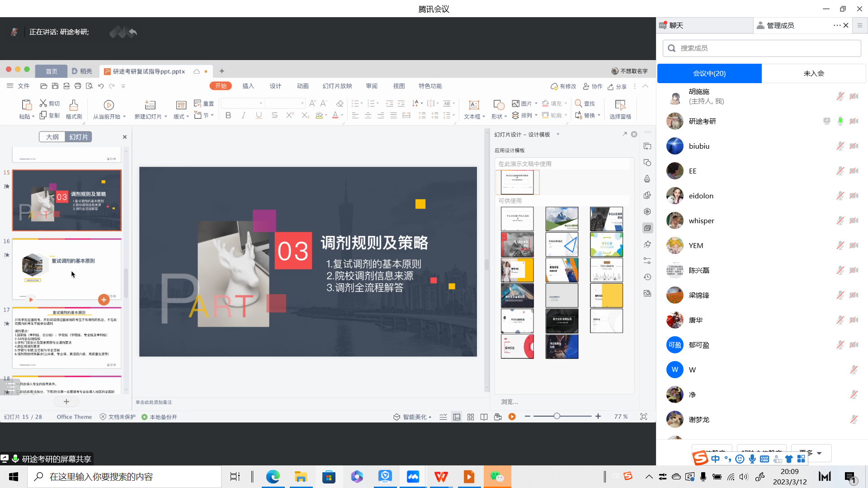Click the 格式刷 format painter icon
This screenshot has height=488, width=868.
74,105
